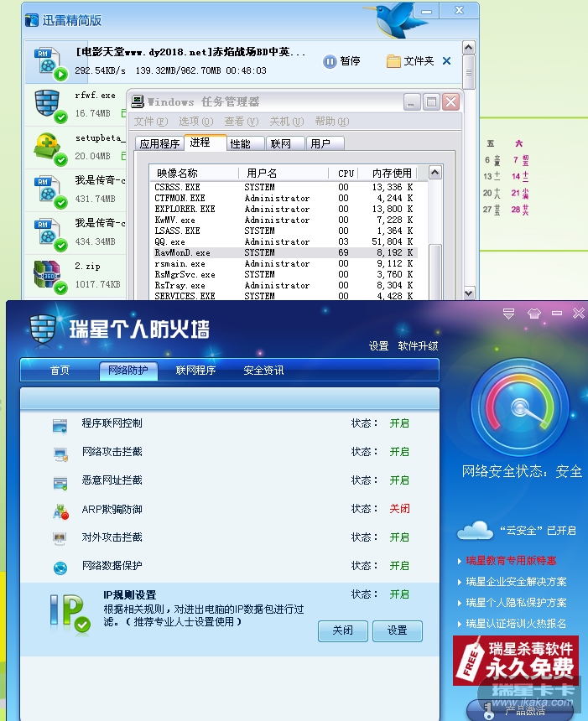Image resolution: width=588 pixels, height=721 pixels.
Task: Click the 434.34MB video file icon
Action: coord(49,234)
